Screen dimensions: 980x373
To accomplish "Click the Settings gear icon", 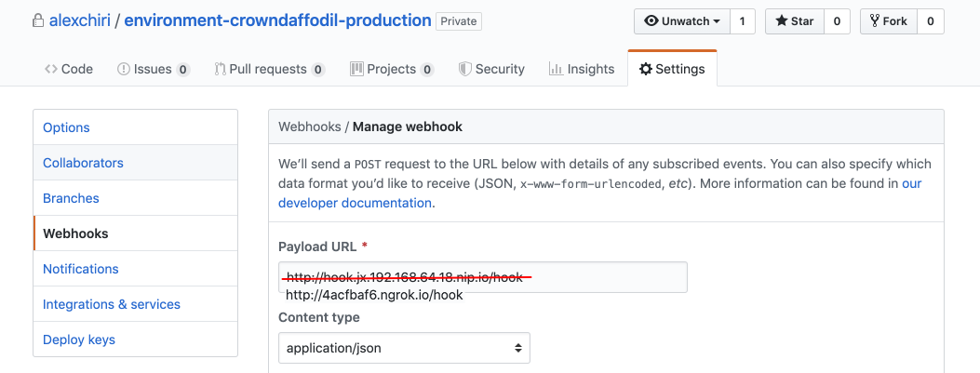I will point(646,69).
